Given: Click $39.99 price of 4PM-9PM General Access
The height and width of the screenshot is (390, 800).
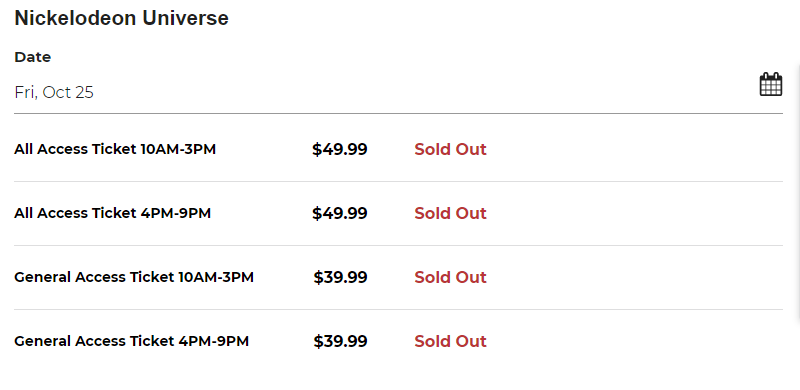Looking at the screenshot, I should [x=340, y=341].
